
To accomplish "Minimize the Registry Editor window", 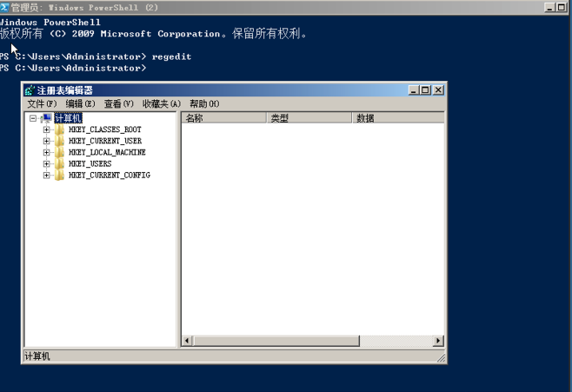I will tap(413, 90).
